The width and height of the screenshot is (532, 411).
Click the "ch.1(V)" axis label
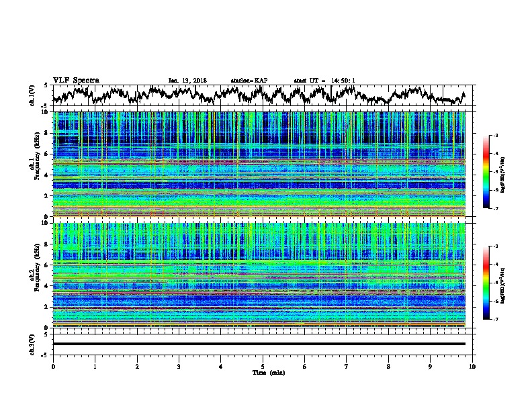[32, 95]
